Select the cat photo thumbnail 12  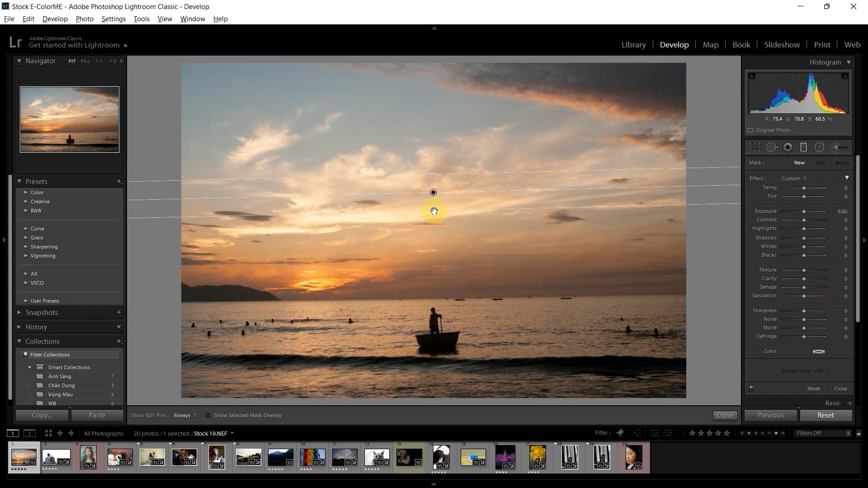377,457
